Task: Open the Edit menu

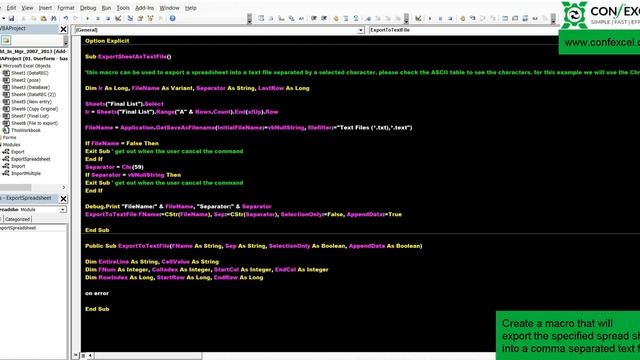Action: point(11,8)
